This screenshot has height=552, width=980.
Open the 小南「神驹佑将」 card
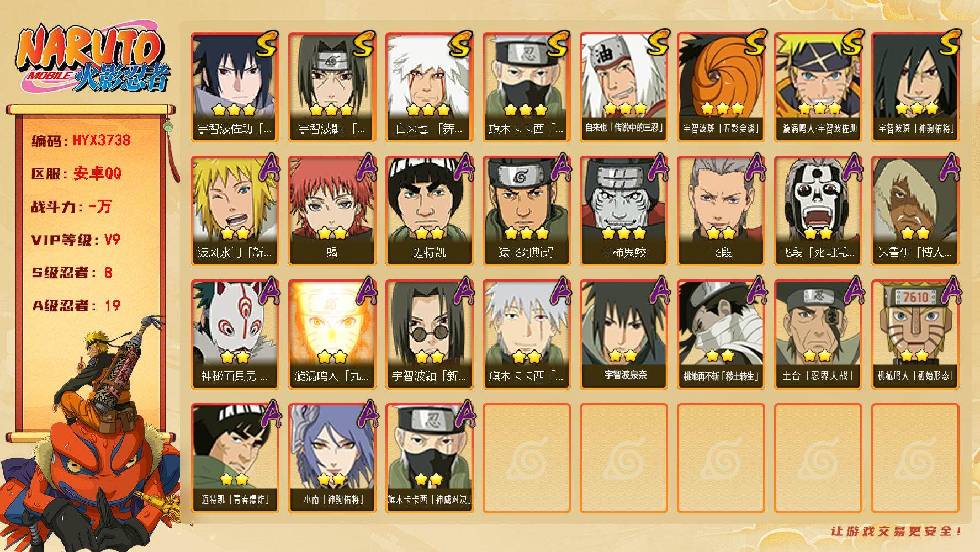(x=332, y=458)
